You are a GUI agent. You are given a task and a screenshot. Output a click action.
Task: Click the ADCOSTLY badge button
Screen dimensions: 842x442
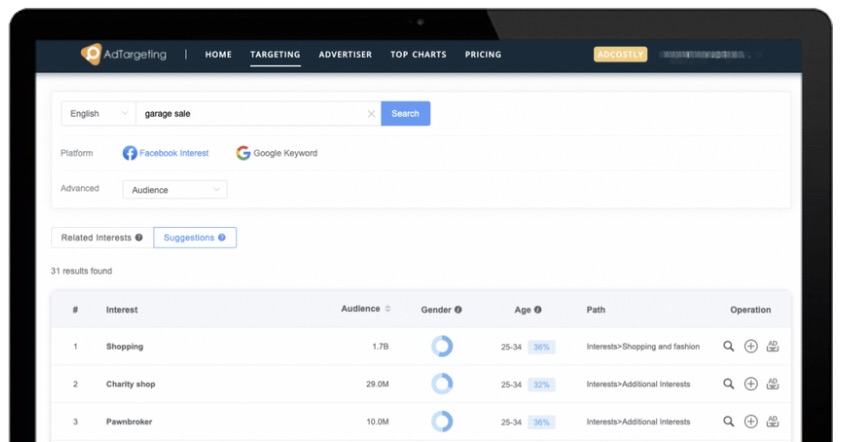(x=620, y=54)
